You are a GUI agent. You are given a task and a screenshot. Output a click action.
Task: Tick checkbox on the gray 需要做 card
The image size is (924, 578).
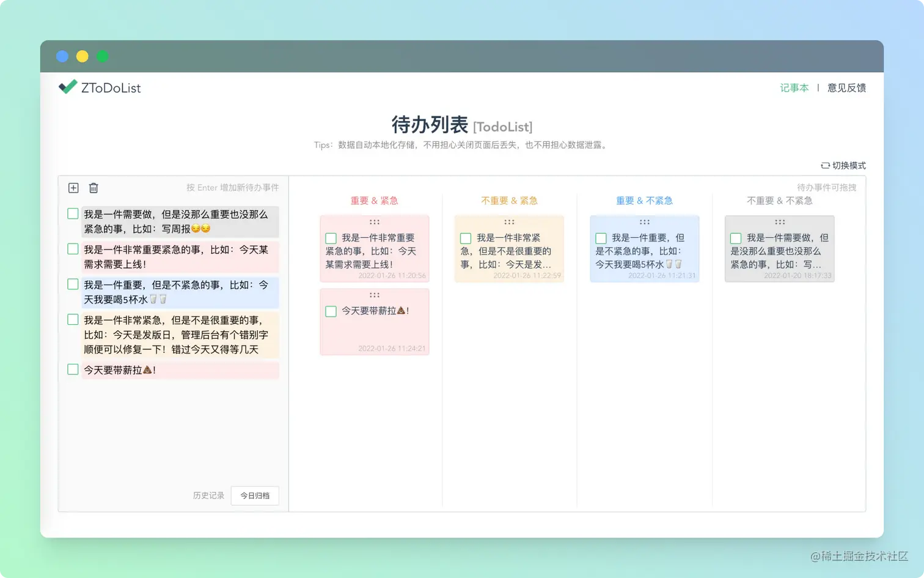click(x=736, y=238)
